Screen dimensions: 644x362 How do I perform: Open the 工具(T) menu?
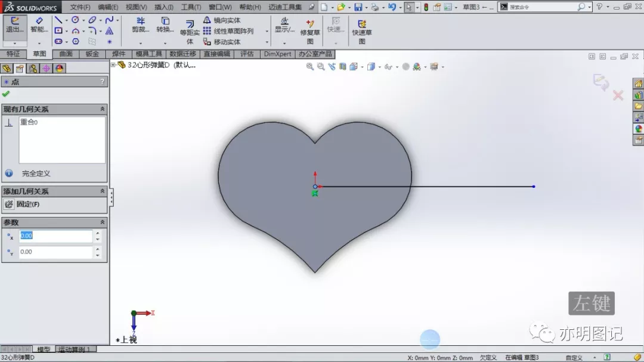tap(191, 7)
